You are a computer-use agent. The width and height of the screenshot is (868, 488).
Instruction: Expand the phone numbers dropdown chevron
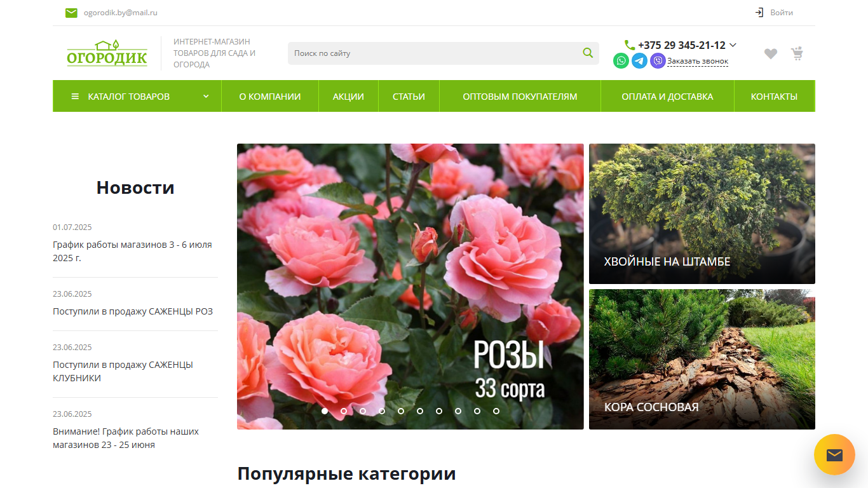coord(733,45)
